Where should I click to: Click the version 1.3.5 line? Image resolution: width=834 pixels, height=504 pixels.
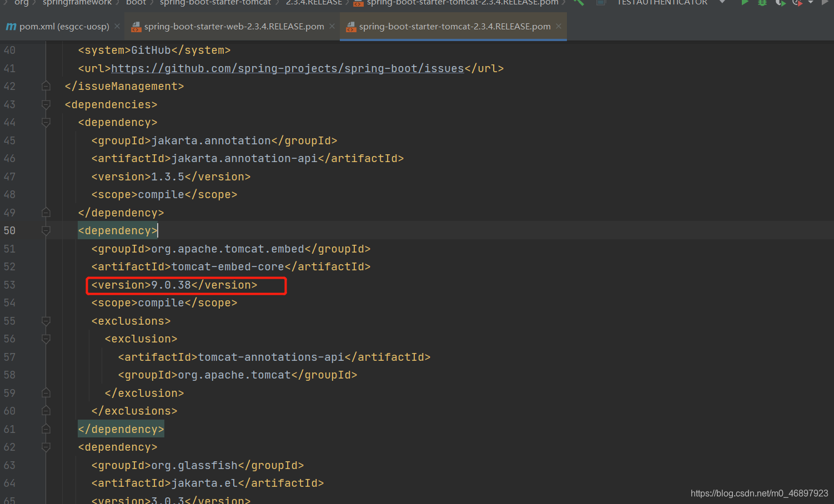click(171, 177)
